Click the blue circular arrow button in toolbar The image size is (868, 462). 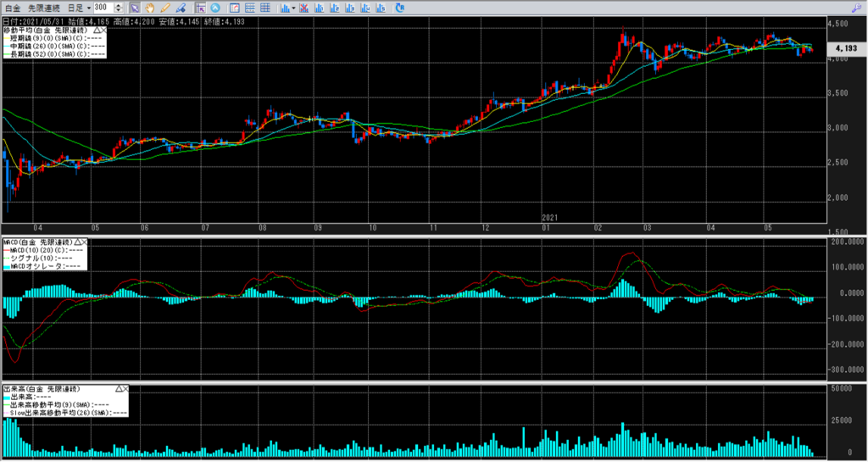215,8
